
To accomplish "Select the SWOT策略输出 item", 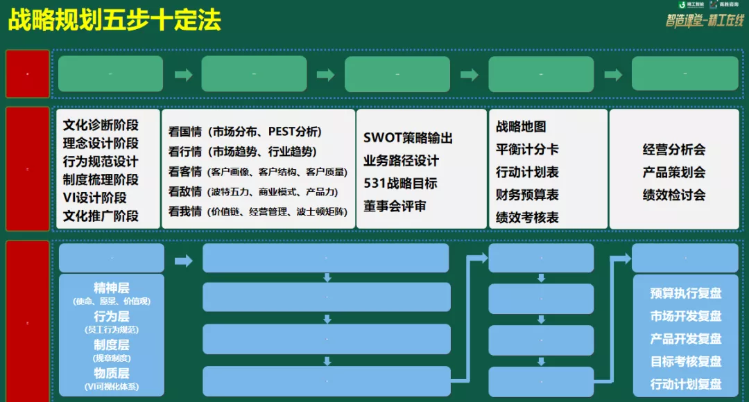I will tap(408, 138).
